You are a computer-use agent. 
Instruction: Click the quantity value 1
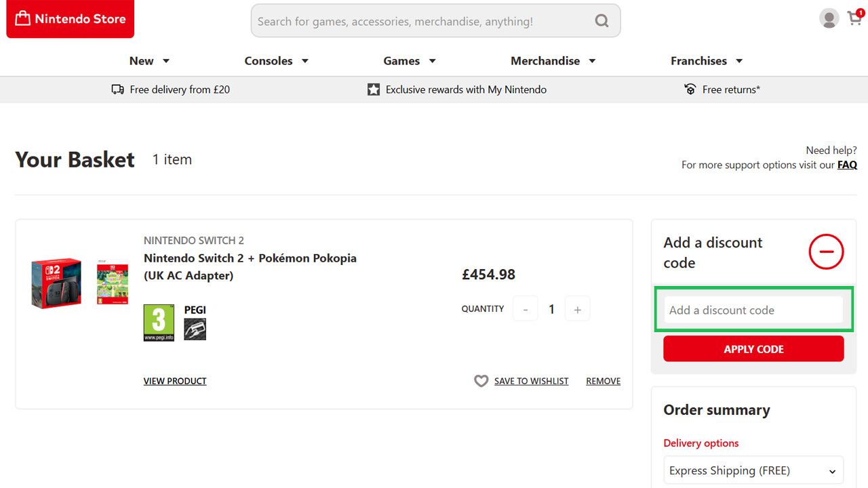[x=551, y=309]
